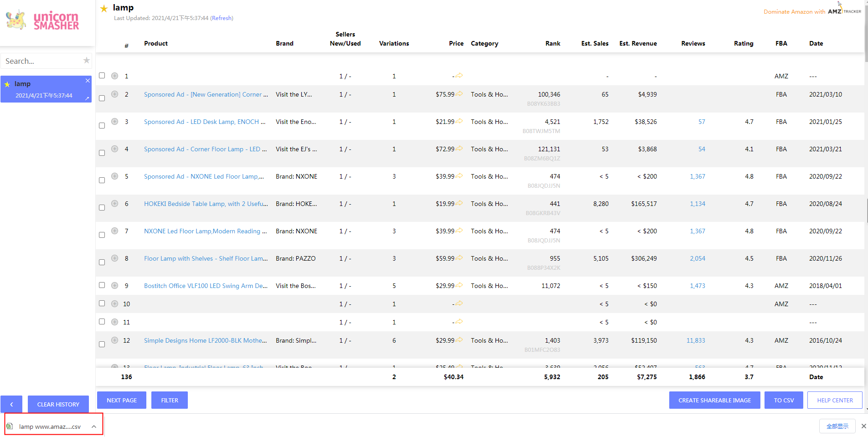Screen dimensions: 868x437
Task: Click CLEAR HISTORY button
Action: click(58, 404)
